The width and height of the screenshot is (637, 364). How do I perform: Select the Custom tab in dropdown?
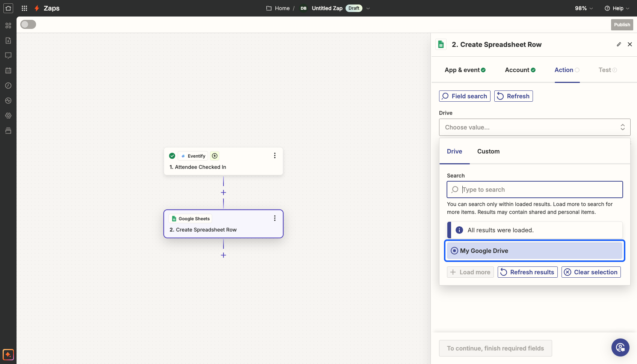(x=488, y=151)
